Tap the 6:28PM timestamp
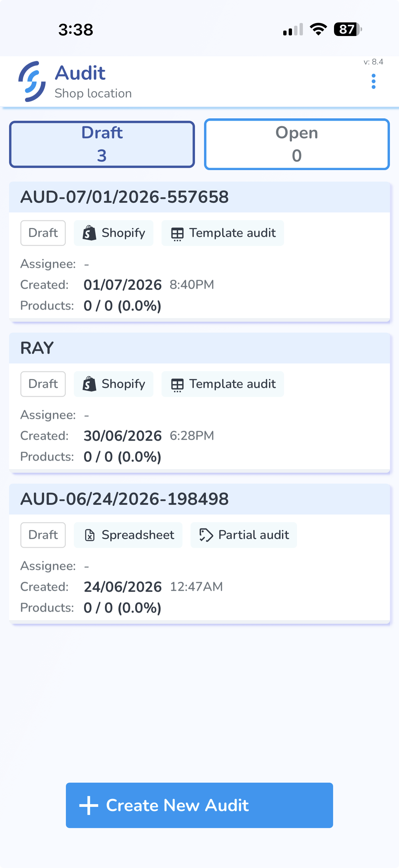 [x=192, y=436]
